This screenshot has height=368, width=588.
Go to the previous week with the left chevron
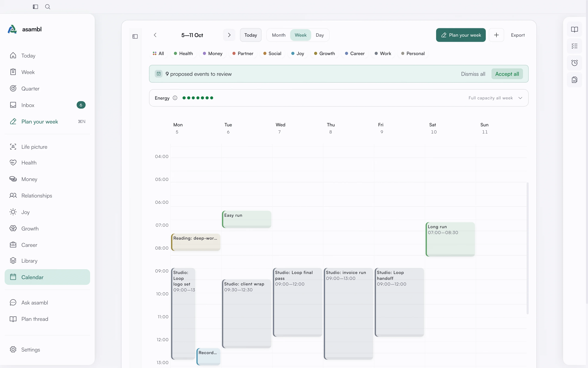point(155,35)
